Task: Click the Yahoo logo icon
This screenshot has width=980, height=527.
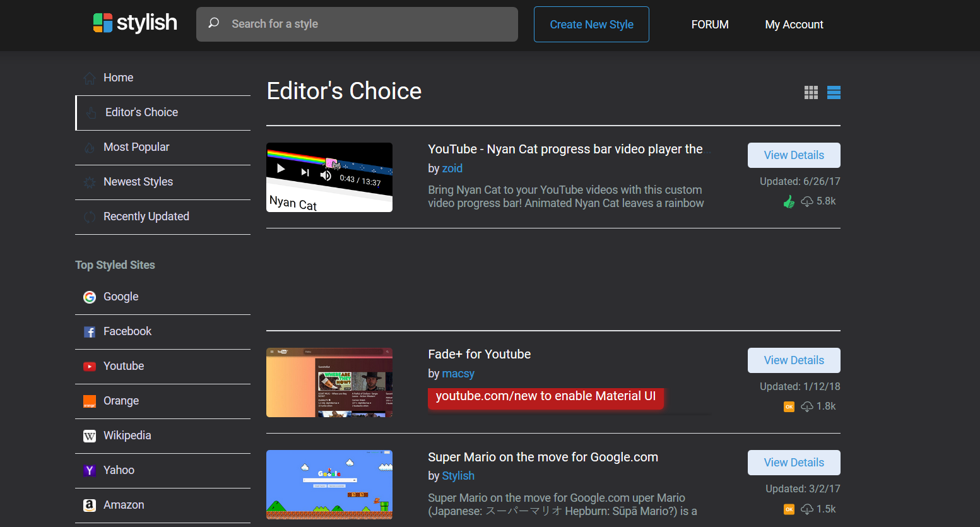Action: [90, 471]
